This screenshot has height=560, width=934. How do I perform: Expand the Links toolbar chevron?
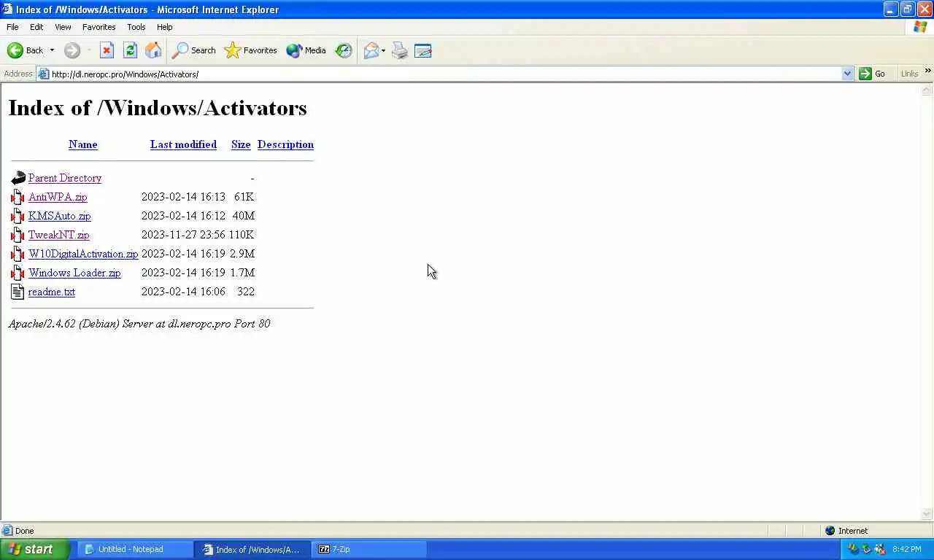pos(928,71)
